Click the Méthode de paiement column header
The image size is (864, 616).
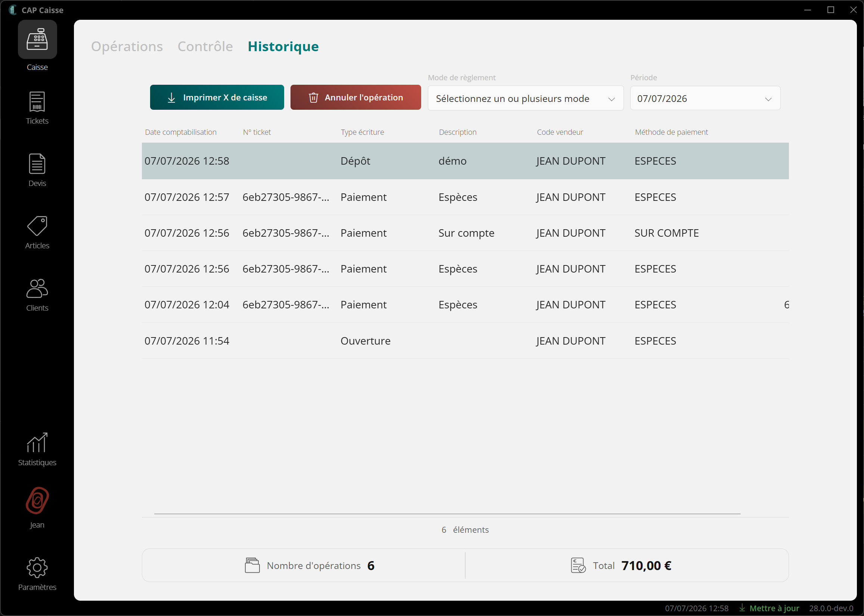point(671,132)
